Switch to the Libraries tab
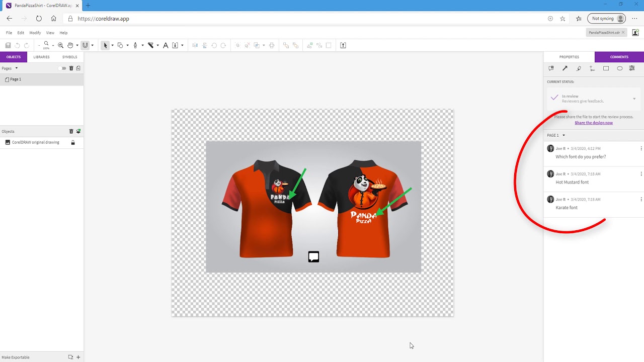Screen dimensions: 644x362 41,57
